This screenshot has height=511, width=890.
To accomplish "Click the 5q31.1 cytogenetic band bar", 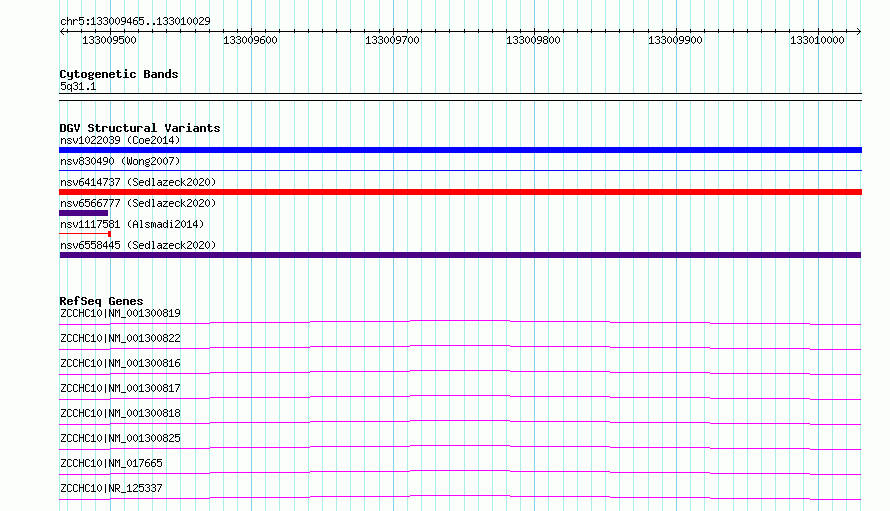I will point(460,97).
